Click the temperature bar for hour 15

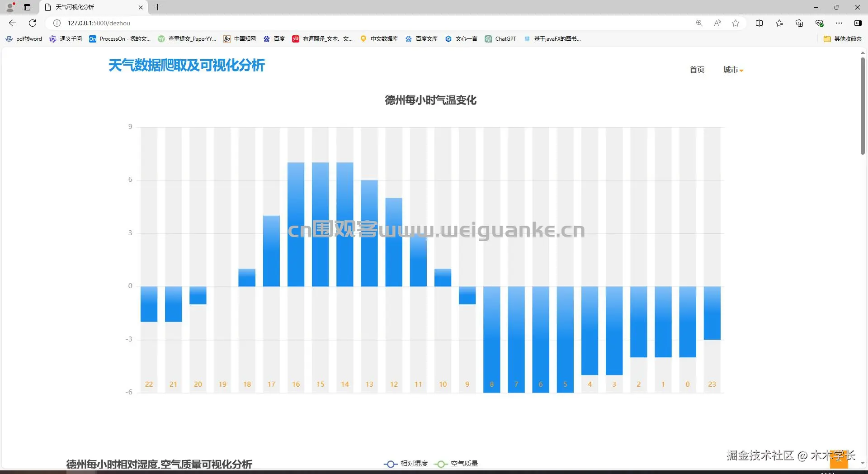(x=320, y=224)
